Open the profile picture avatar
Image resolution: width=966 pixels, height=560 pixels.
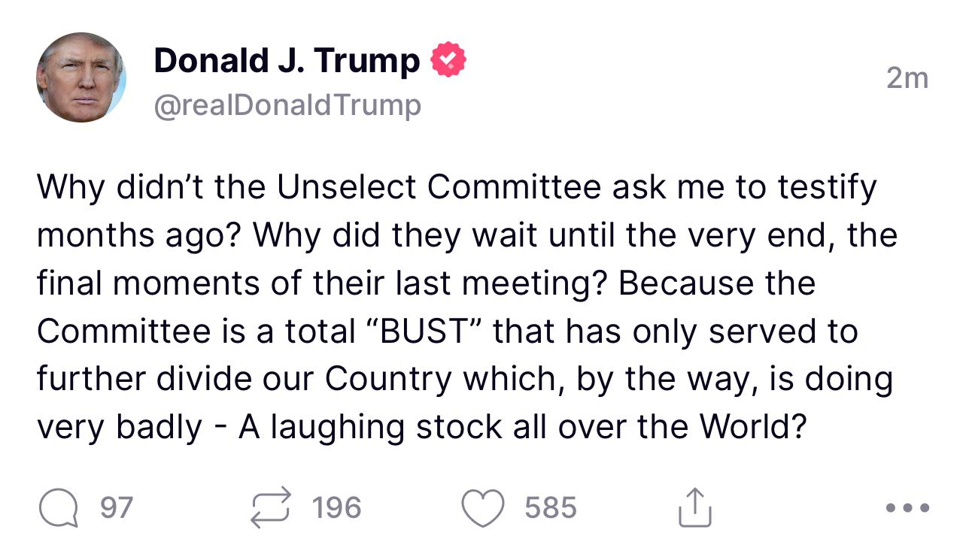[x=81, y=78]
